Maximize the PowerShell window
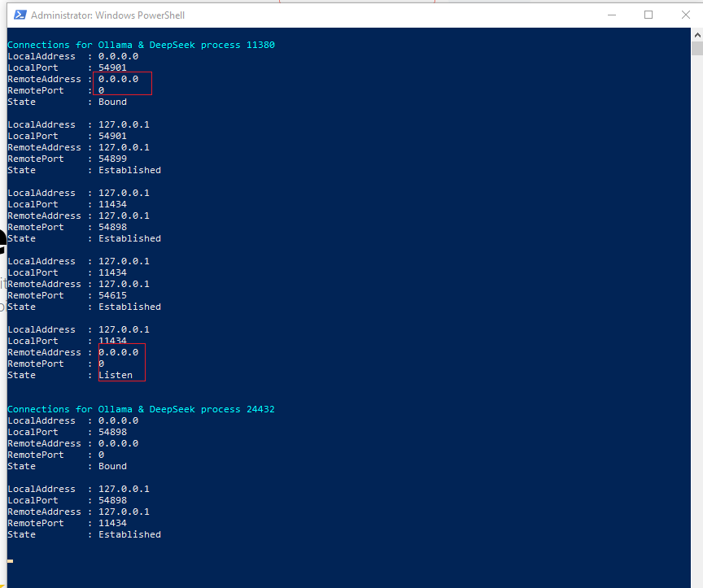703x588 pixels. click(648, 15)
